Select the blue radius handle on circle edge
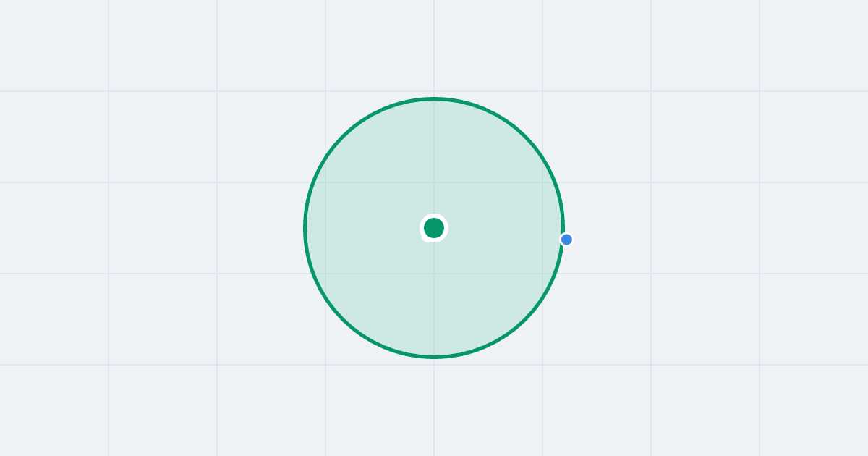 coord(566,240)
